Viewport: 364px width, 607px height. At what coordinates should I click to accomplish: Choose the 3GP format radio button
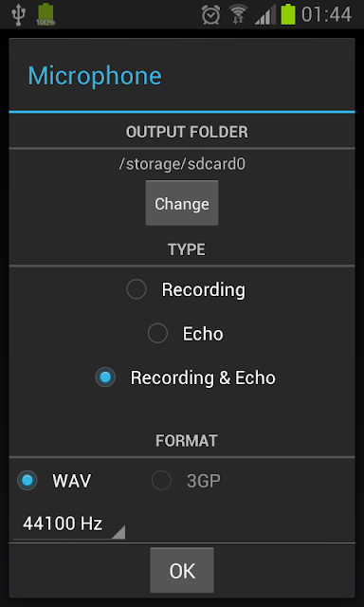point(186,481)
